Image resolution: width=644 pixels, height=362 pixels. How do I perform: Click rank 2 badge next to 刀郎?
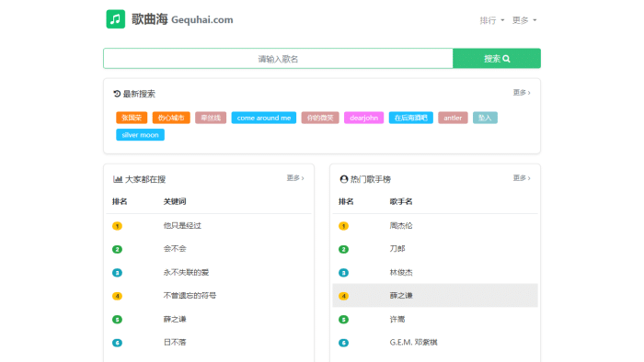click(343, 249)
